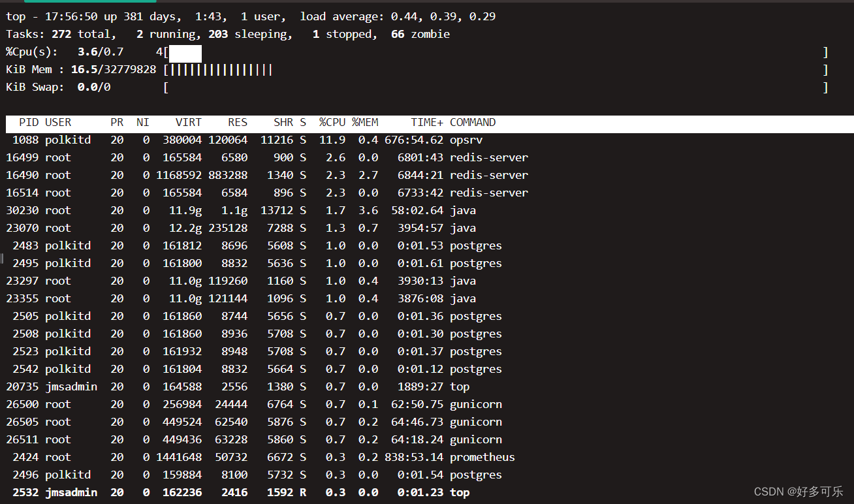Click the %CPU column header
This screenshot has width=854, height=504.
(332, 122)
